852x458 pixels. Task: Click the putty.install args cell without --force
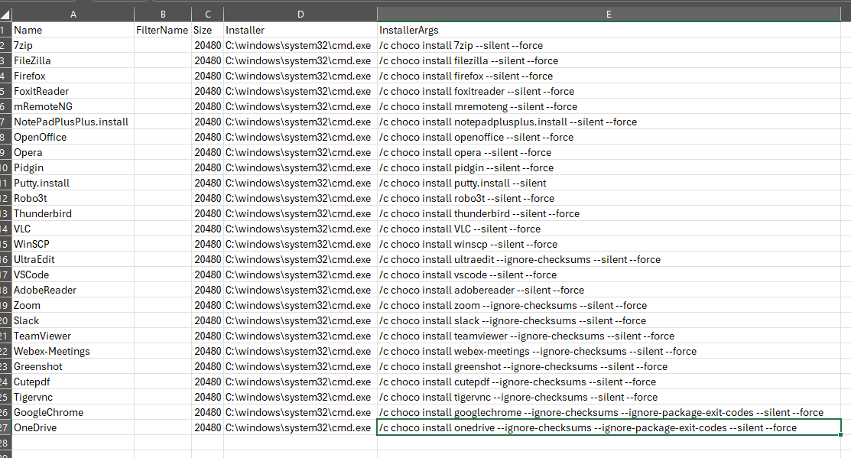(609, 183)
